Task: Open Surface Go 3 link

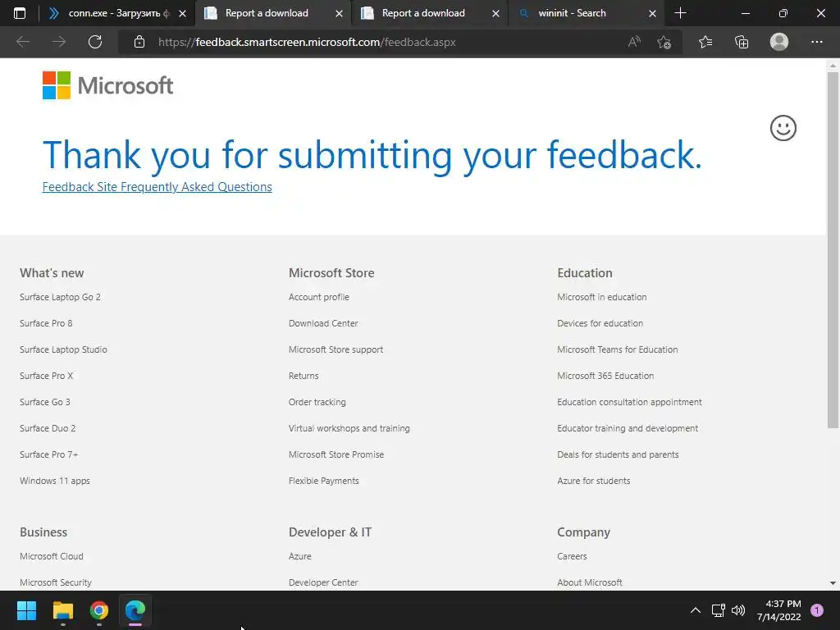Action: coord(45,402)
